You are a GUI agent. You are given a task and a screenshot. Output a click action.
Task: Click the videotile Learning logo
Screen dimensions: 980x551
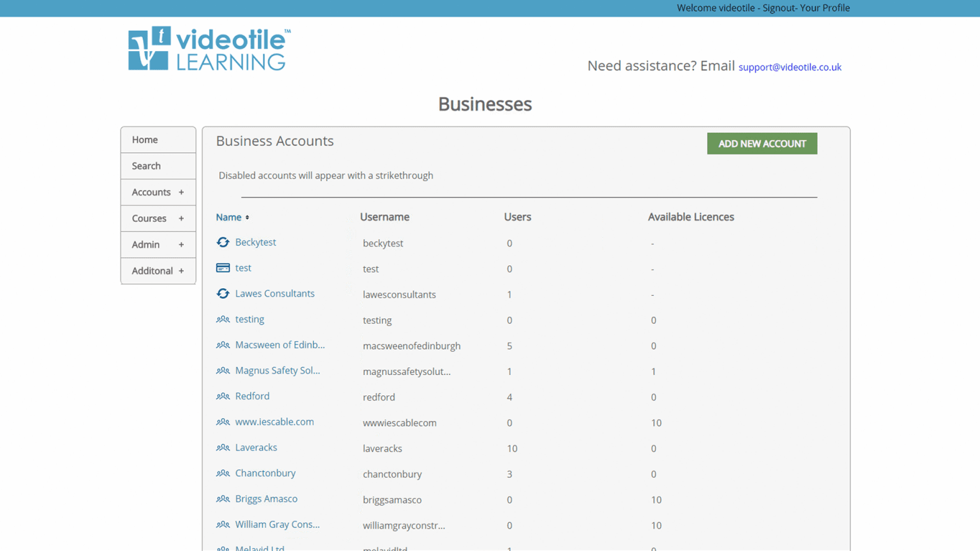point(209,48)
